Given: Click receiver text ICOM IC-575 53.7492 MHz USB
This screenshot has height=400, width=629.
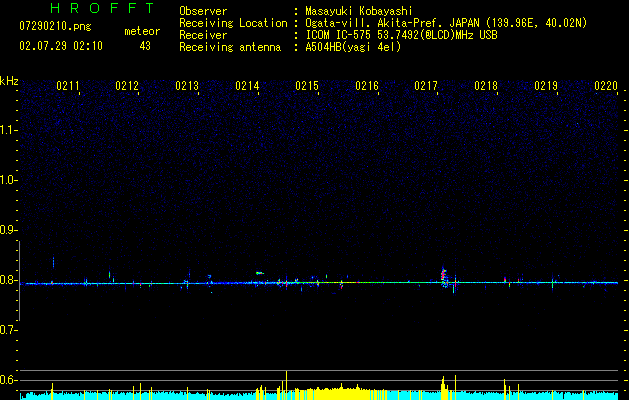Looking at the screenshot, I should [x=401, y=35].
